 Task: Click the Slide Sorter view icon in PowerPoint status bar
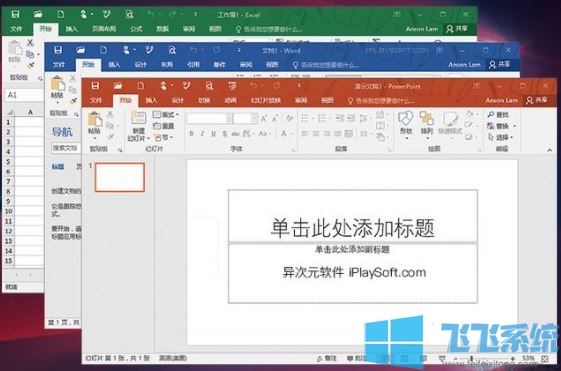405,358
